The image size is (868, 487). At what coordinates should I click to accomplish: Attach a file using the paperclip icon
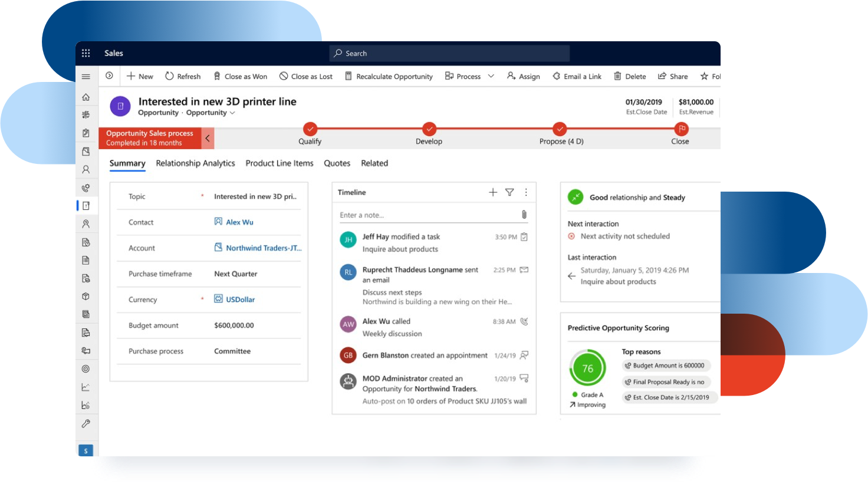(524, 215)
